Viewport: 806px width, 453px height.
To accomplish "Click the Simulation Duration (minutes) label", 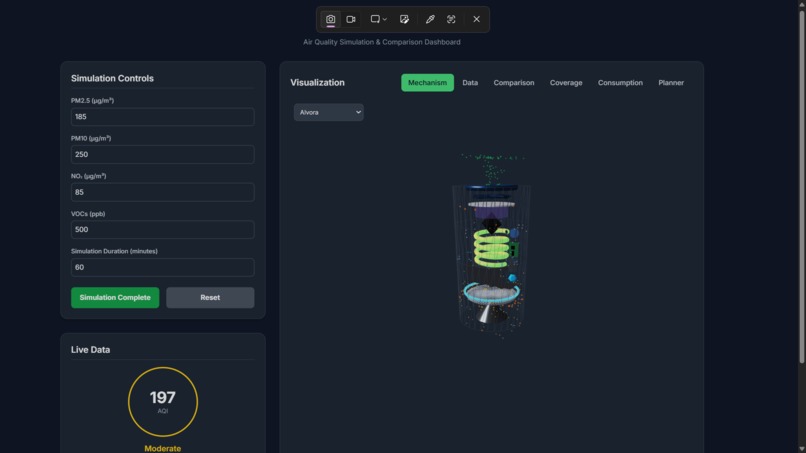I will pos(114,251).
